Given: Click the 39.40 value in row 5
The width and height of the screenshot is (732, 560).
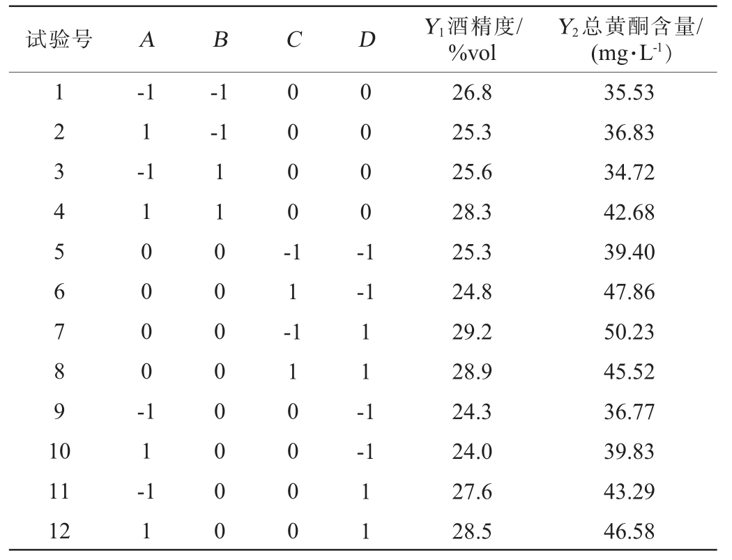Looking at the screenshot, I should click(x=630, y=252).
